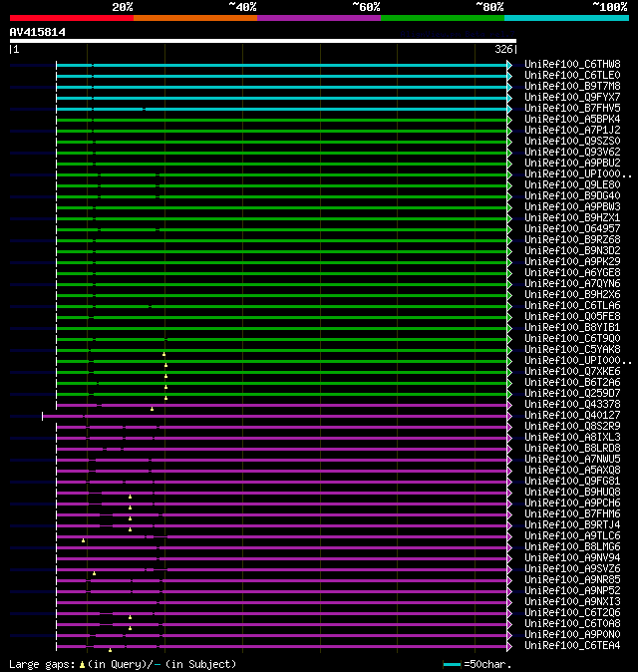
Task: Select the UniRef100_A7P1J2 label
Action: coord(572,131)
